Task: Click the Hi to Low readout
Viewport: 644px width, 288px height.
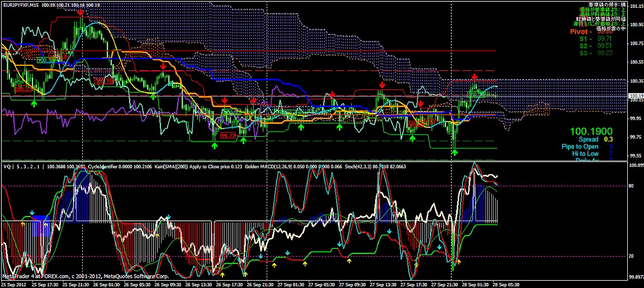Action: tap(585, 153)
